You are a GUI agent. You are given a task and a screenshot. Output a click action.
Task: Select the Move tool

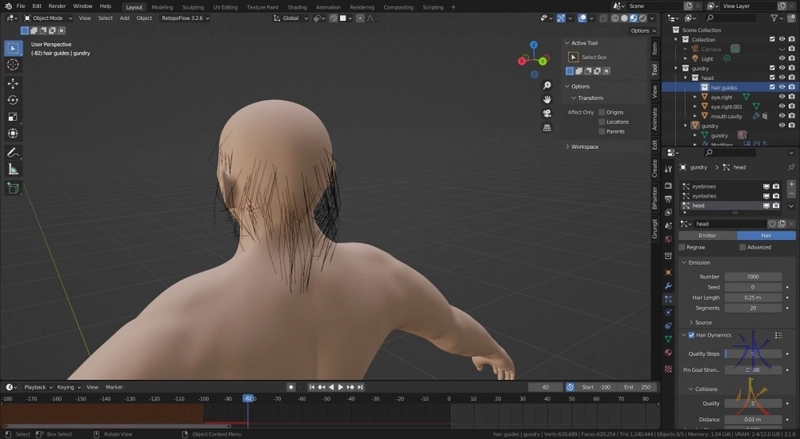point(13,83)
